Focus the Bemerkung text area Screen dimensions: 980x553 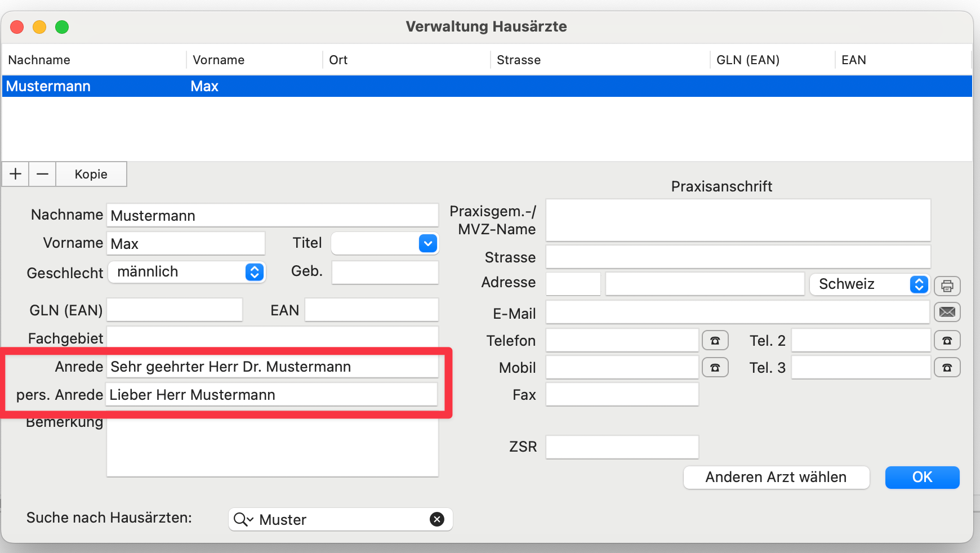point(273,448)
